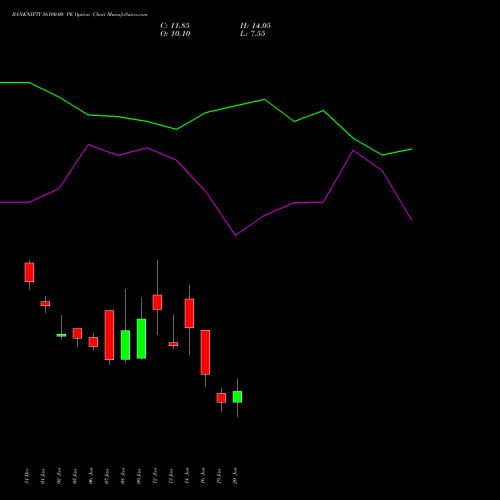Click the green indicator line

(x=206, y=113)
